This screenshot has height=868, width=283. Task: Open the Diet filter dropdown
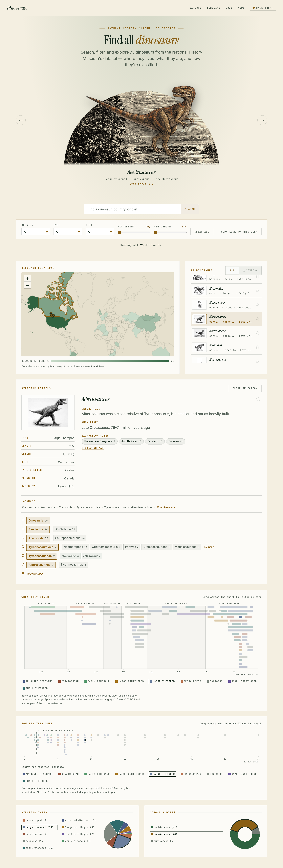(100, 232)
